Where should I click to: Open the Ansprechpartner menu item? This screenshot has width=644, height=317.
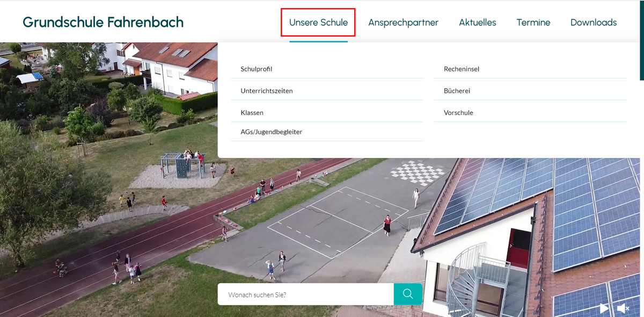click(x=403, y=23)
